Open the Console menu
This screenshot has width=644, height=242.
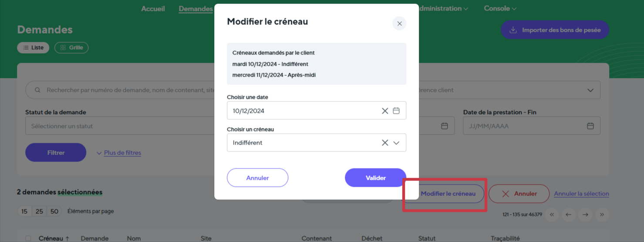tap(500, 8)
